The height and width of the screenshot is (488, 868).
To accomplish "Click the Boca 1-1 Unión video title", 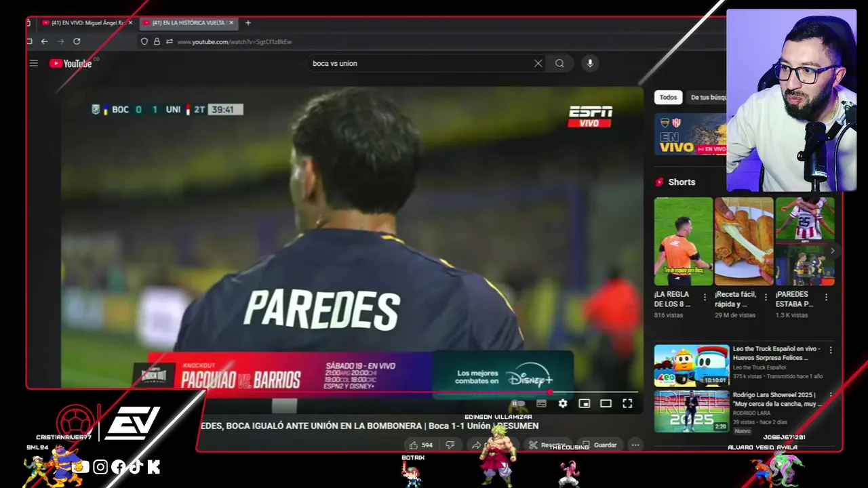I will (369, 426).
